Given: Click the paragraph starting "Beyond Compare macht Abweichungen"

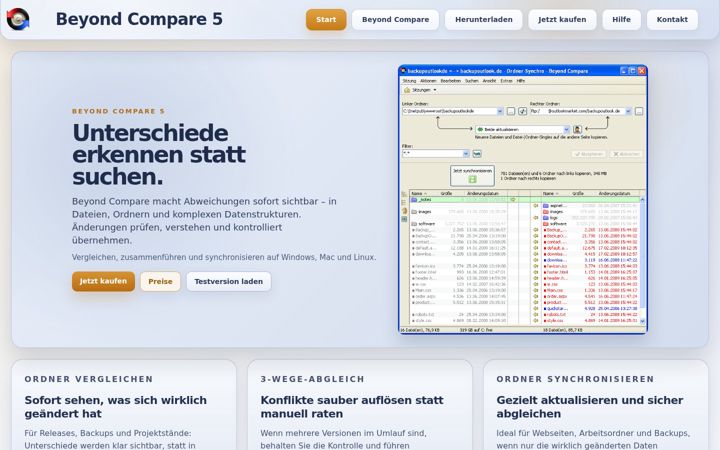Looking at the screenshot, I should (204, 221).
